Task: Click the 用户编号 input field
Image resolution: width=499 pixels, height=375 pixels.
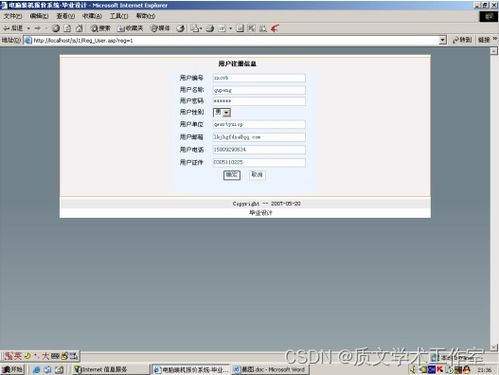Action: [x=259, y=78]
